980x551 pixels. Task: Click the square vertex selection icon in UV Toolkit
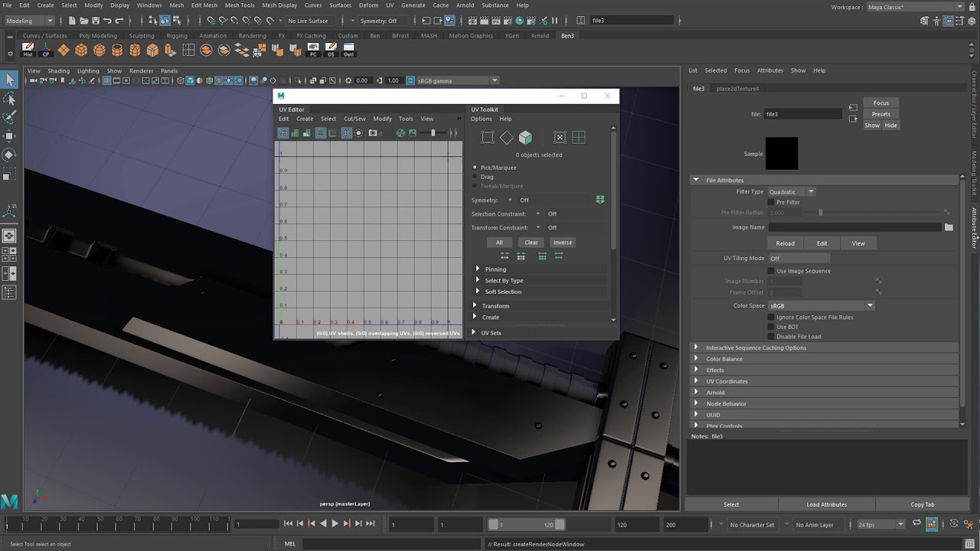point(487,138)
